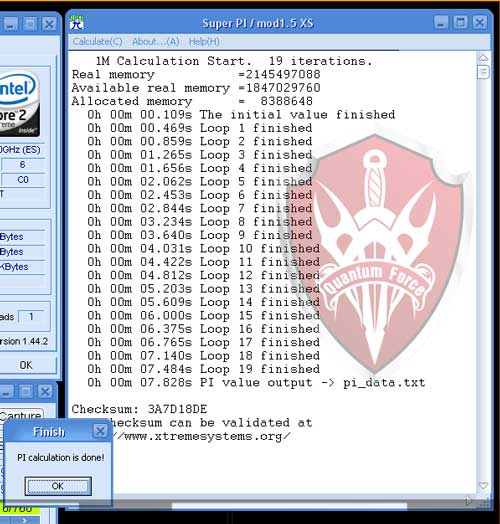Open the Calculate(C) menu in Super PI

97,42
